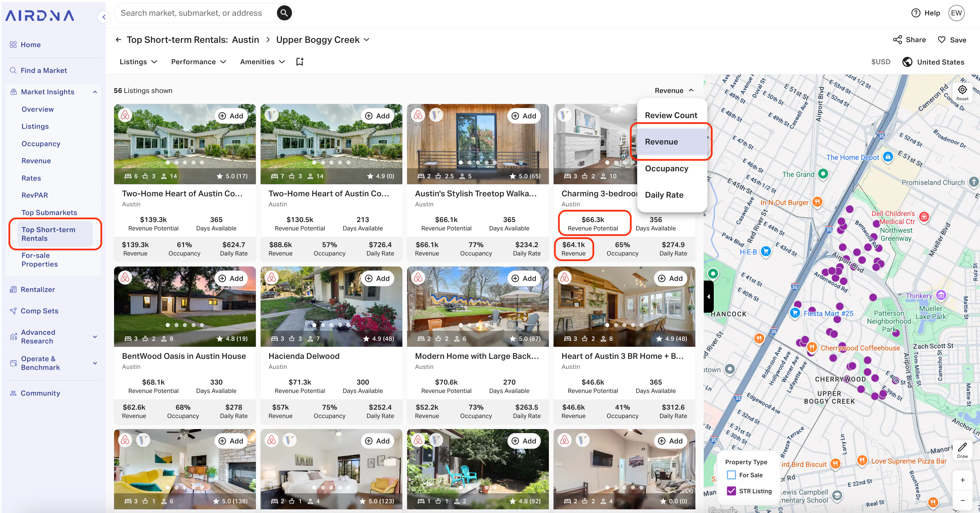Open the Amenities filter dropdown
This screenshot has height=513, width=980.
(263, 62)
